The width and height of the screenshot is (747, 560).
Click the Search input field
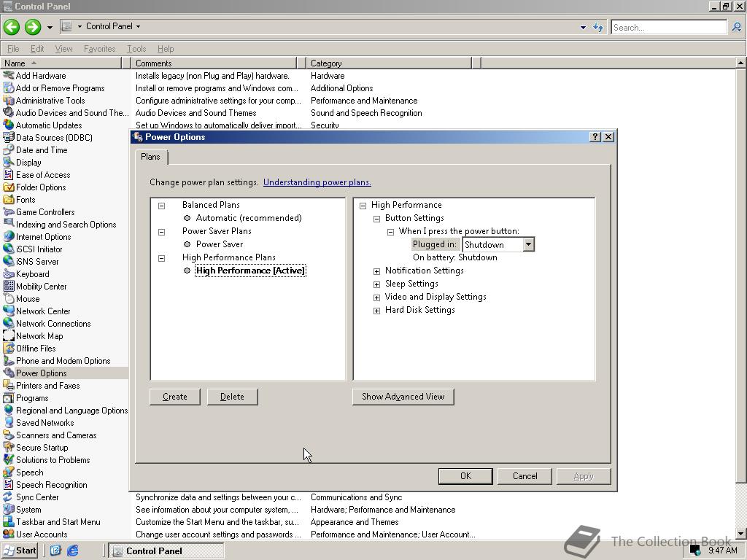coord(669,27)
